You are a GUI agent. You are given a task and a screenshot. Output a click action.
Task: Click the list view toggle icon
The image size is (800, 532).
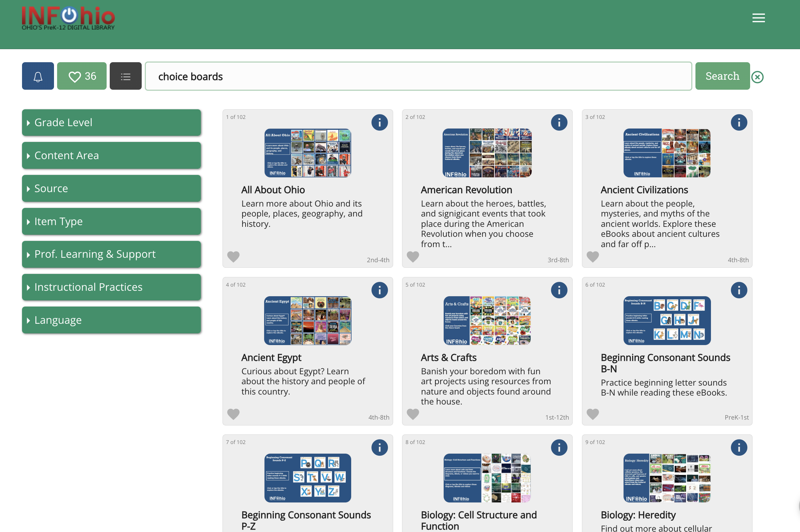(125, 76)
